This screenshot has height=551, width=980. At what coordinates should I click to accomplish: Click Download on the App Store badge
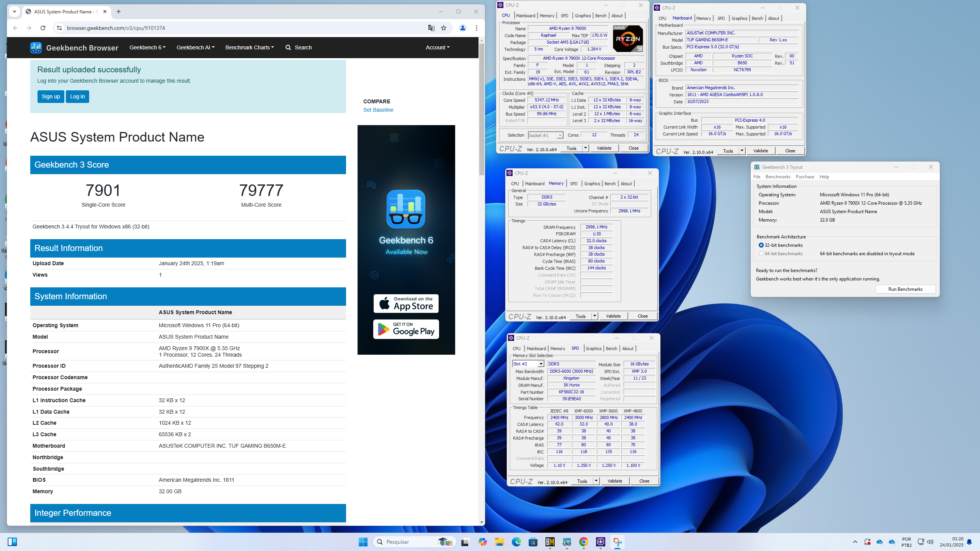(406, 303)
